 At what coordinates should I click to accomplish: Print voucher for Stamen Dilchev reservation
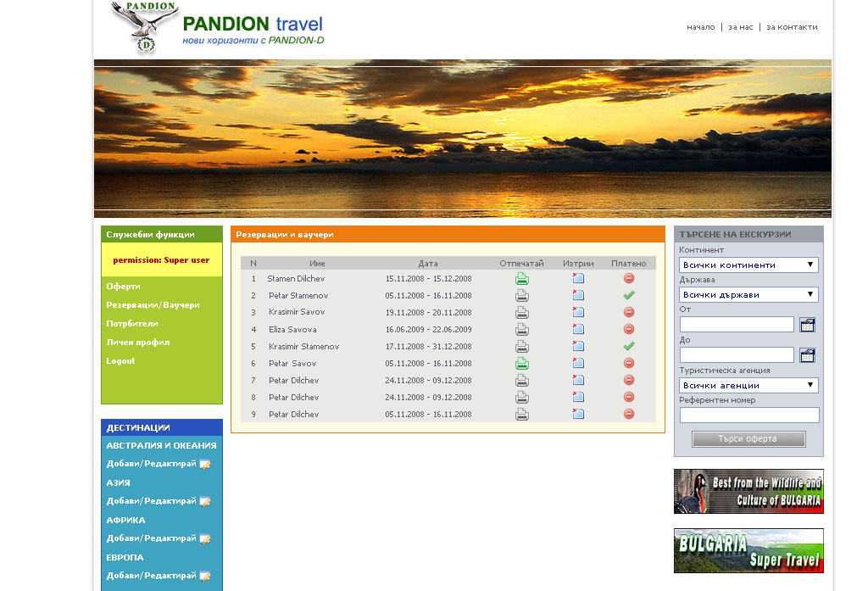[x=522, y=279]
